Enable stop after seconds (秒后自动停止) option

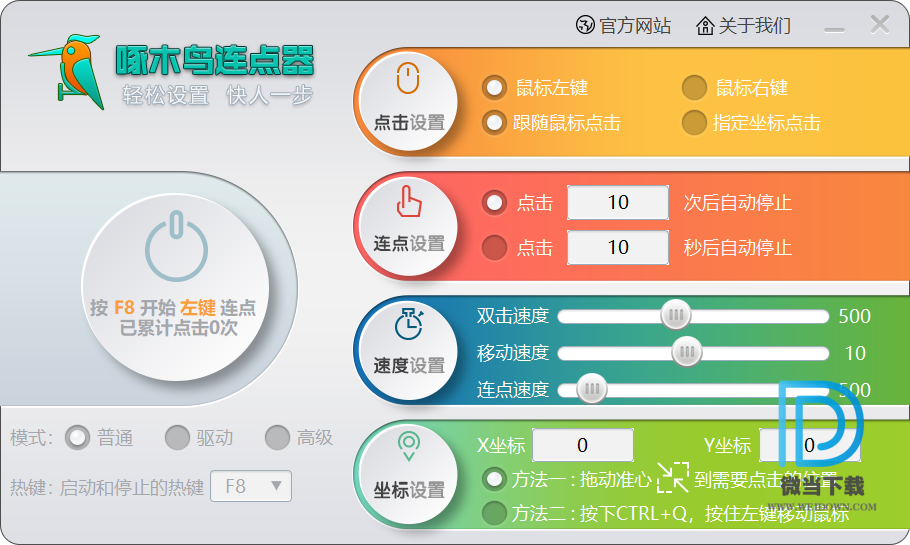tap(494, 247)
